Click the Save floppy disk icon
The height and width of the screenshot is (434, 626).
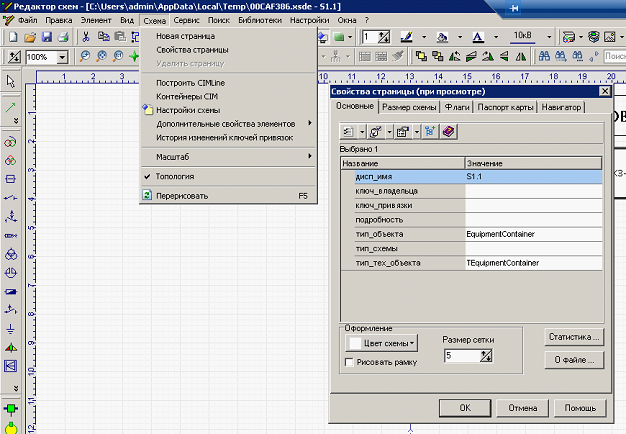click(x=47, y=37)
